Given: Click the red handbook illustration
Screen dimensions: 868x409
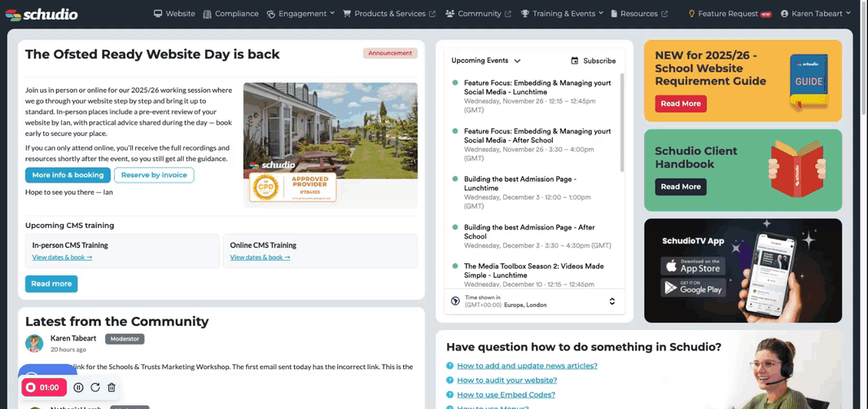Looking at the screenshot, I should [797, 168].
